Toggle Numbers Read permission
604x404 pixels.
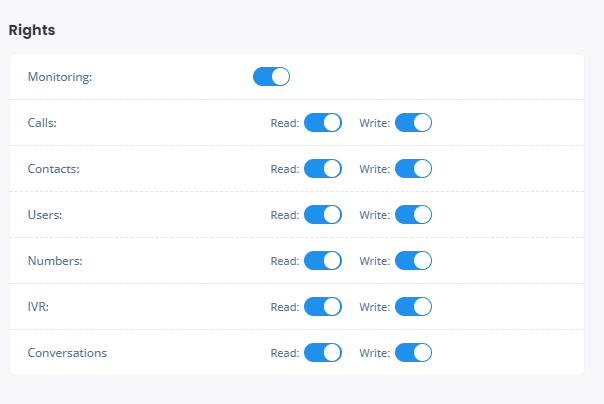(x=323, y=261)
